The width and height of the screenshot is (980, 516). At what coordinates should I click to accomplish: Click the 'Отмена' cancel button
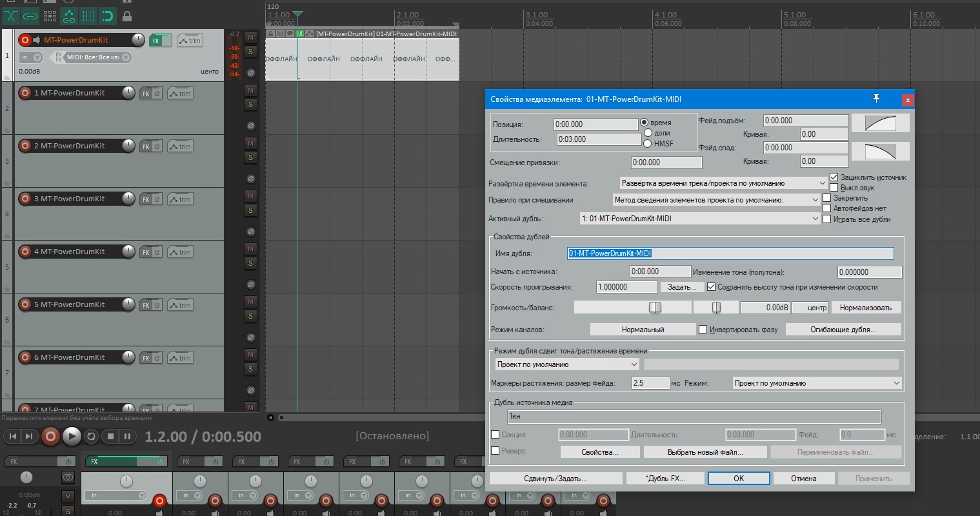point(804,479)
